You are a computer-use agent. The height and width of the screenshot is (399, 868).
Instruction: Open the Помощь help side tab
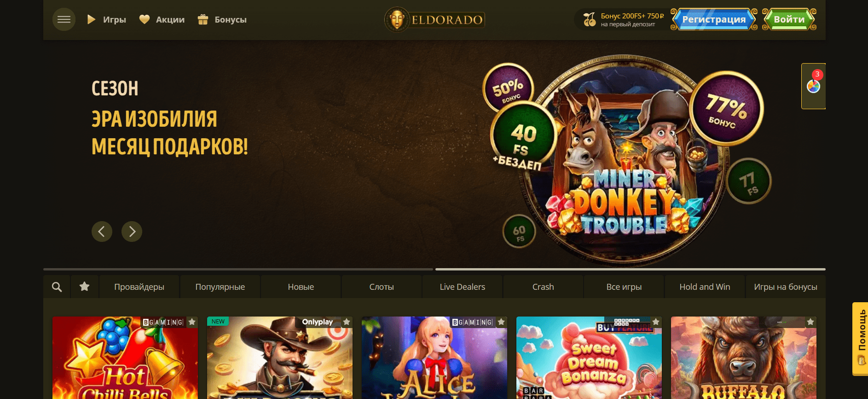coord(860,339)
